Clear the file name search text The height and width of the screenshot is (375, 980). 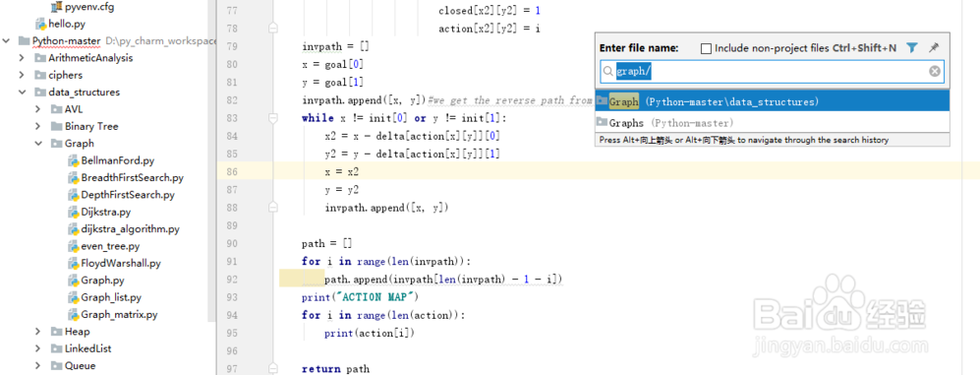935,72
